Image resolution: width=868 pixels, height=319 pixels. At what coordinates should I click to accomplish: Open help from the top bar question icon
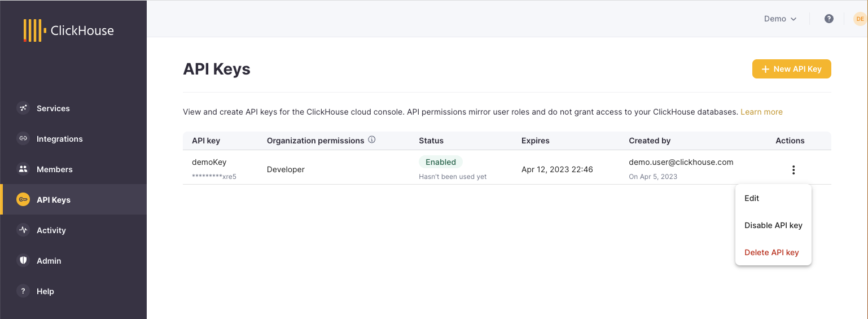[829, 19]
